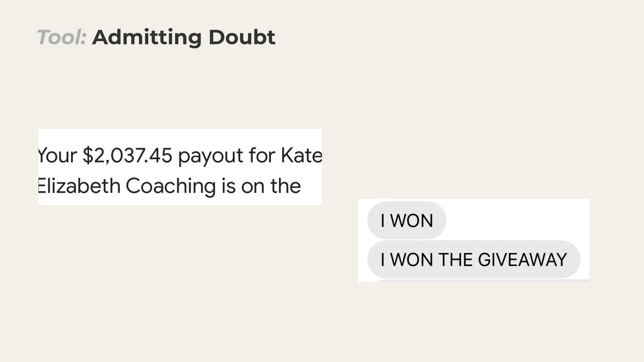Select the short "I WON" message bubble
This screenshot has width=644, height=362.
tap(406, 220)
